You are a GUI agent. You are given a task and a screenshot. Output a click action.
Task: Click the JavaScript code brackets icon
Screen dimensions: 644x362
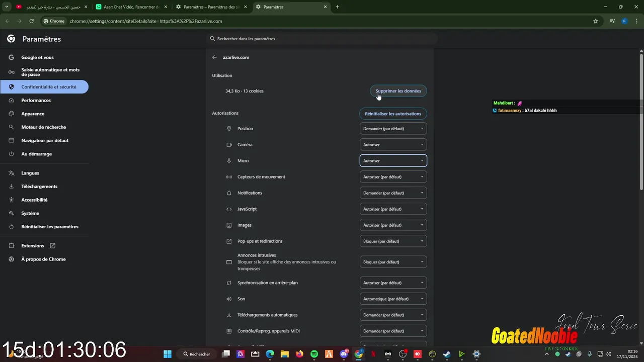coord(229,209)
